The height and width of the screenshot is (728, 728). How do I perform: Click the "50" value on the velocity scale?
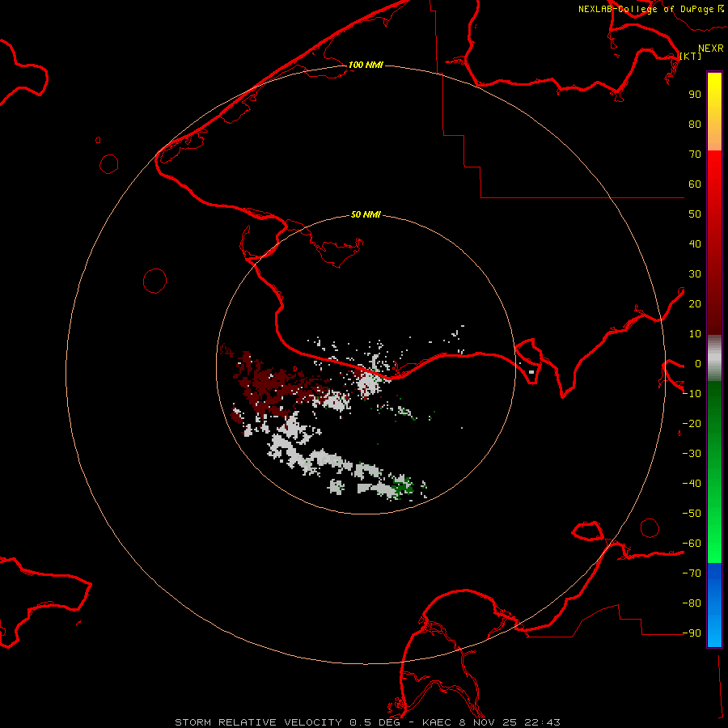coord(695,214)
